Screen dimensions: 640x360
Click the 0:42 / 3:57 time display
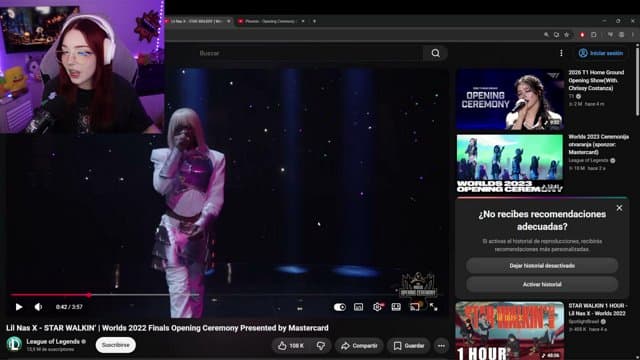tap(69, 307)
